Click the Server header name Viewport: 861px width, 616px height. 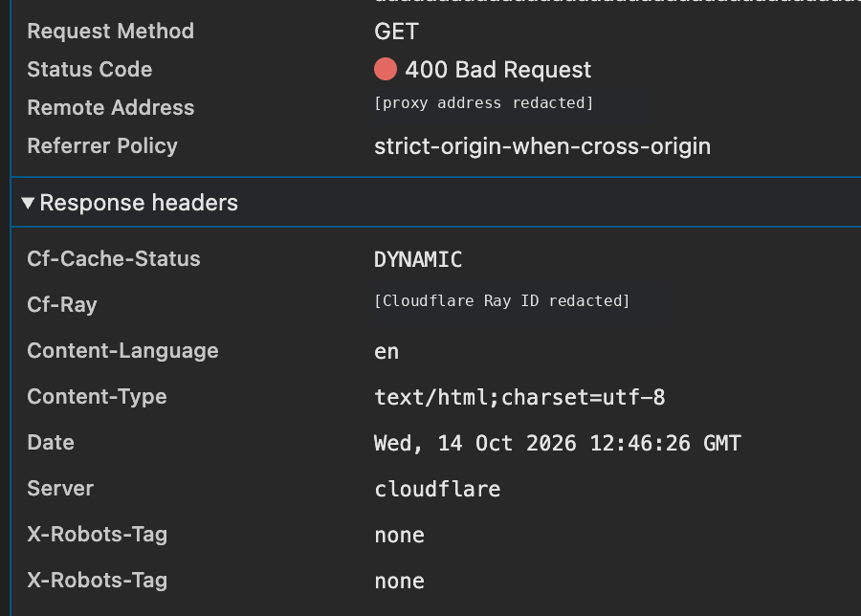click(x=60, y=489)
